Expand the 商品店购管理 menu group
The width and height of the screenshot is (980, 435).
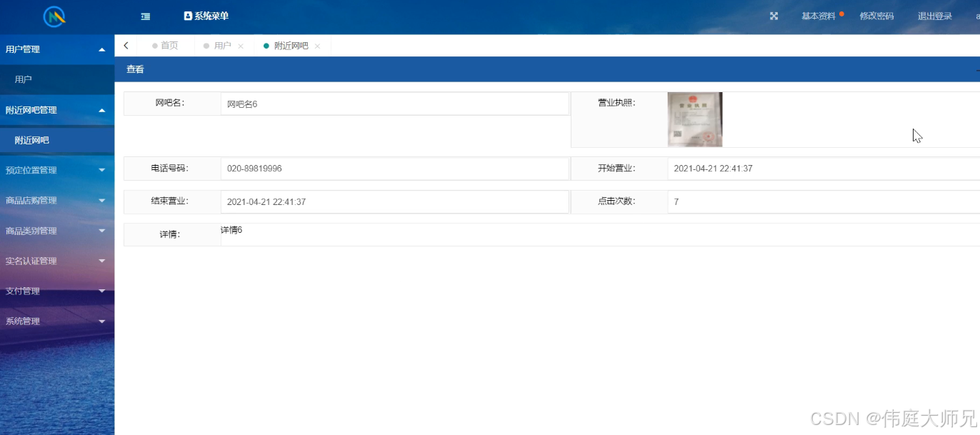point(57,201)
